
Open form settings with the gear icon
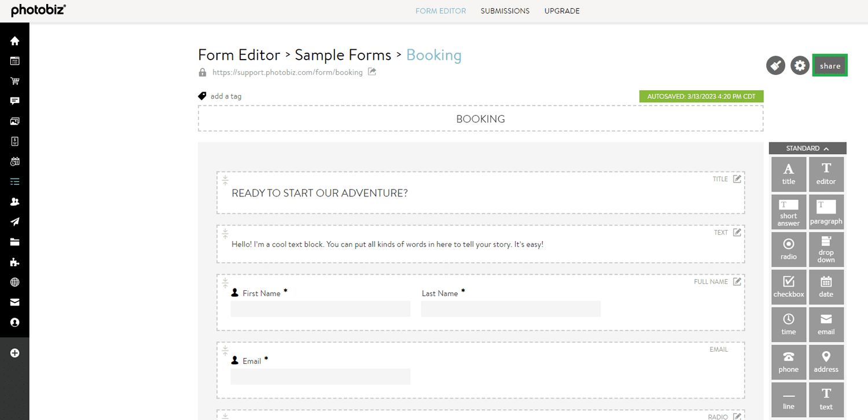click(x=800, y=65)
